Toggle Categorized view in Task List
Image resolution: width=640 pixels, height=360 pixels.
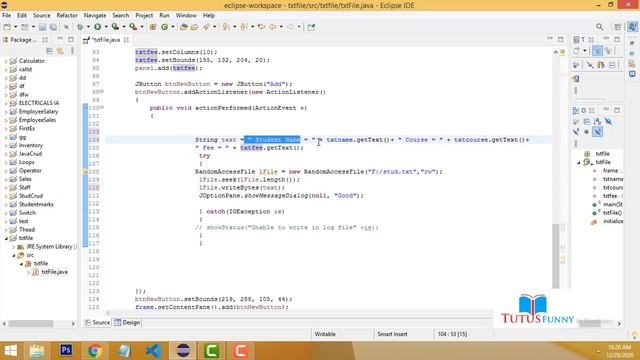pyautogui.click(x=598, y=51)
